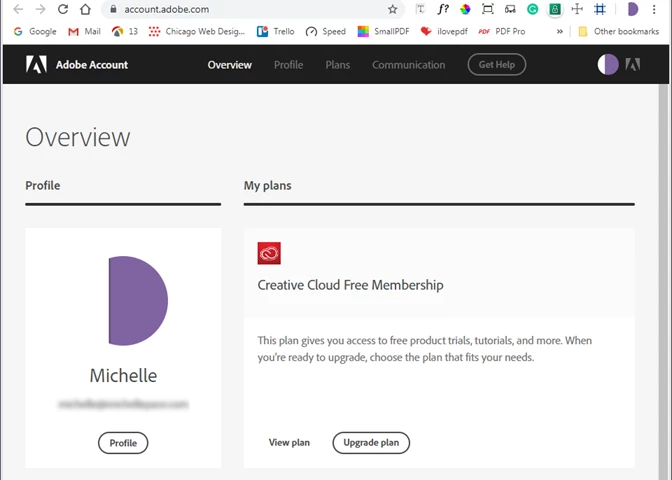Screen dimensions: 672x480
Task: Open the green Grammarly extension icon
Action: click(532, 9)
